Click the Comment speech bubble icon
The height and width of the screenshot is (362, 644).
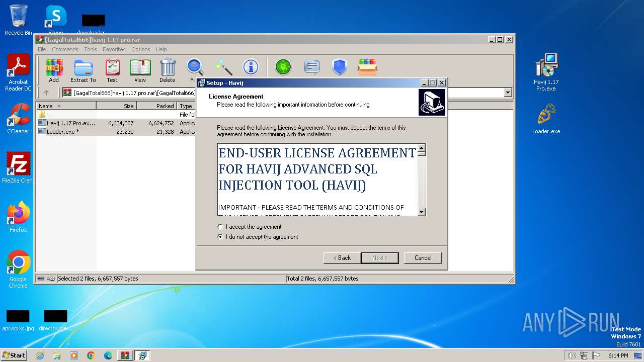tap(312, 67)
